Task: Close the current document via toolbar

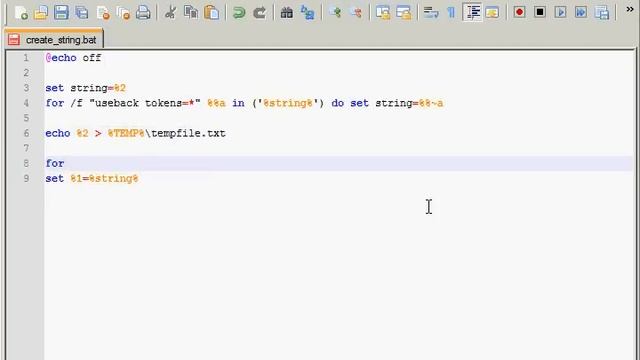Action: (103, 13)
